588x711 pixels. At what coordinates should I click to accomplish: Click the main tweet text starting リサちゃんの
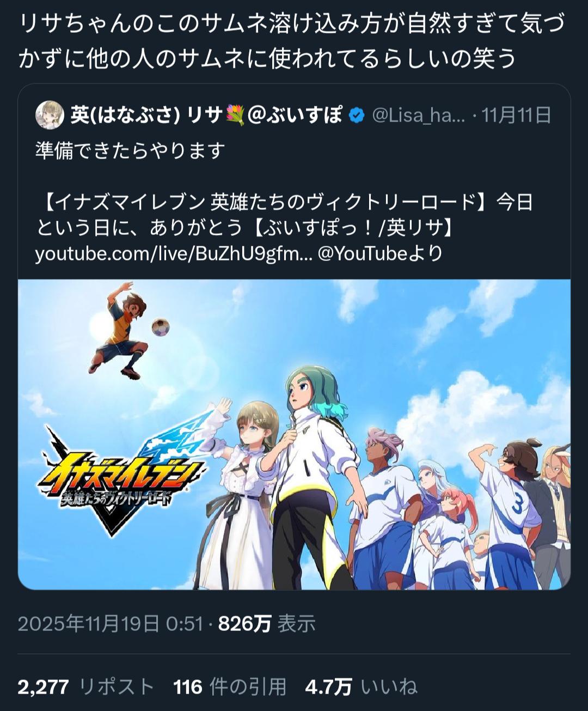pyautogui.click(x=292, y=41)
